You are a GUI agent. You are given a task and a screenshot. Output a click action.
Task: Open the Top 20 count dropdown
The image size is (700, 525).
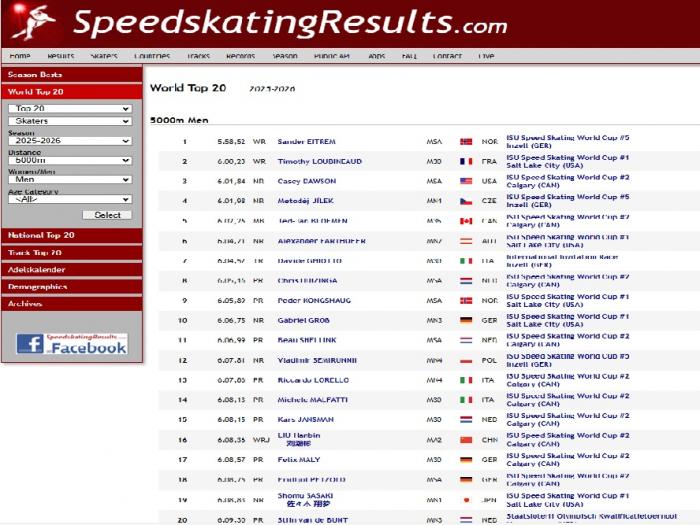click(70, 108)
